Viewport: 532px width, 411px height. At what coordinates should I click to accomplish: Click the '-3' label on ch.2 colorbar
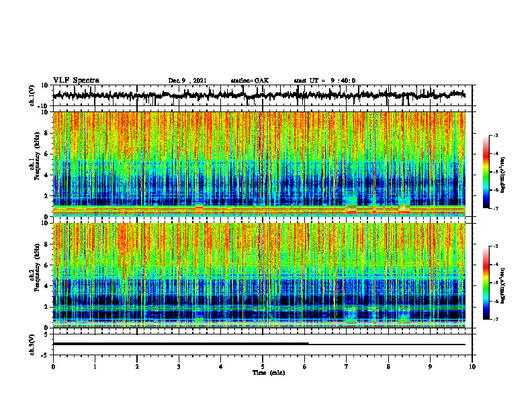pyautogui.click(x=495, y=246)
